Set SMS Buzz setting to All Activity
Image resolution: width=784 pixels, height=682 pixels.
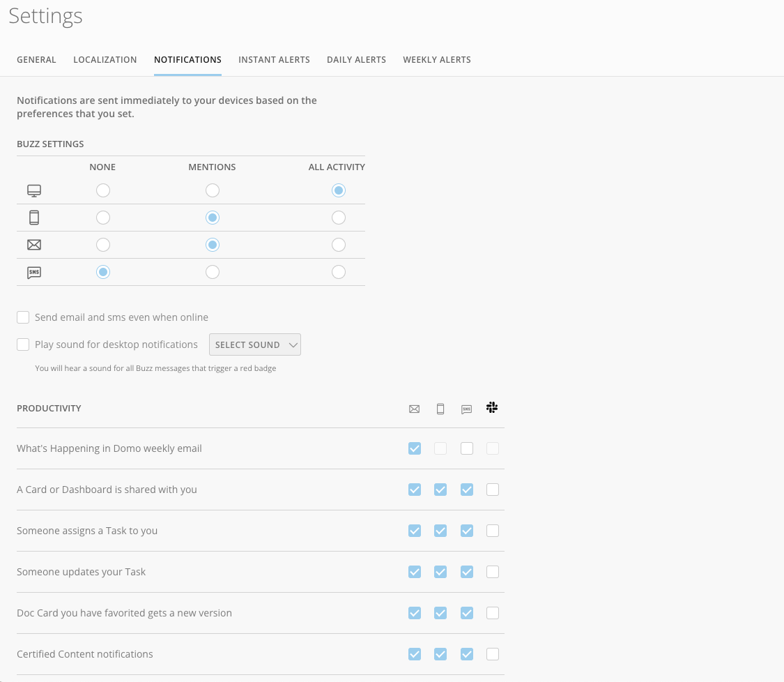tap(338, 271)
